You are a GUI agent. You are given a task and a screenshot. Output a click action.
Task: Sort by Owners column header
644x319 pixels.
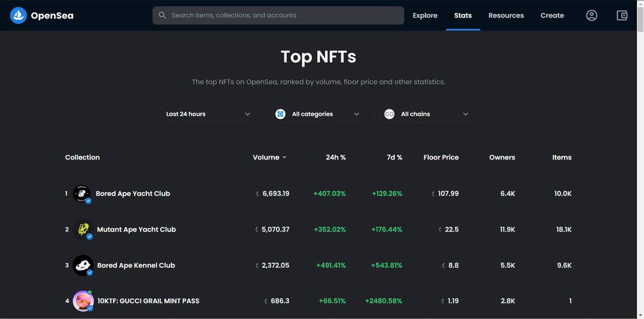[x=502, y=157]
